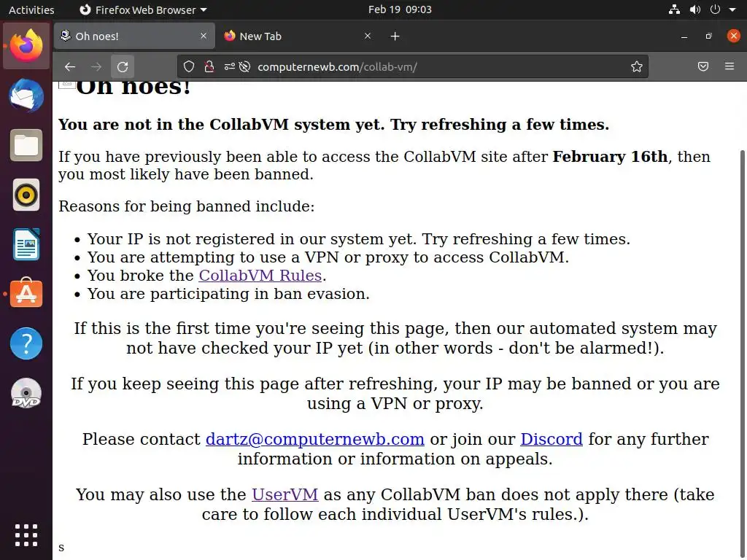Open the Firefox Web Browser app menu
The image size is (747, 560).
[143, 9]
